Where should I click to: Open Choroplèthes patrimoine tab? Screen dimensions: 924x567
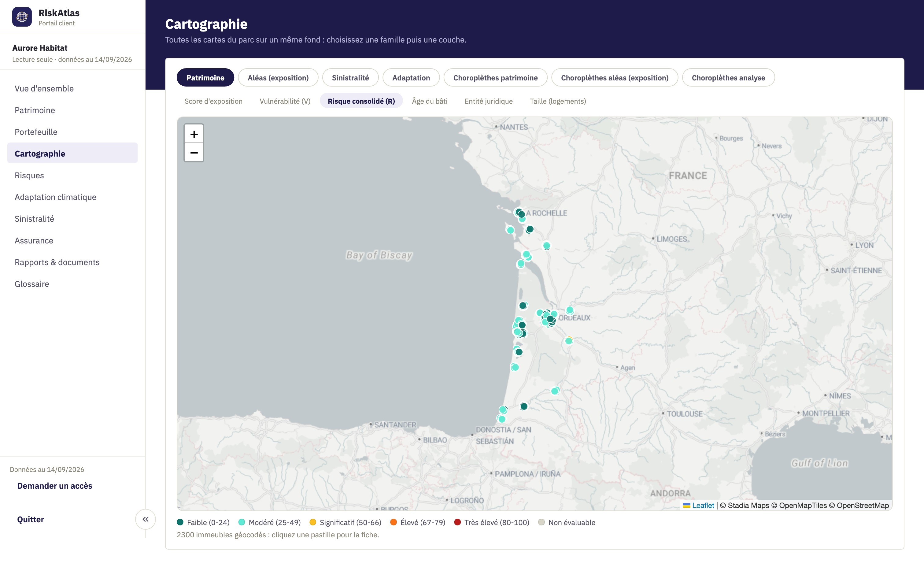tap(495, 78)
